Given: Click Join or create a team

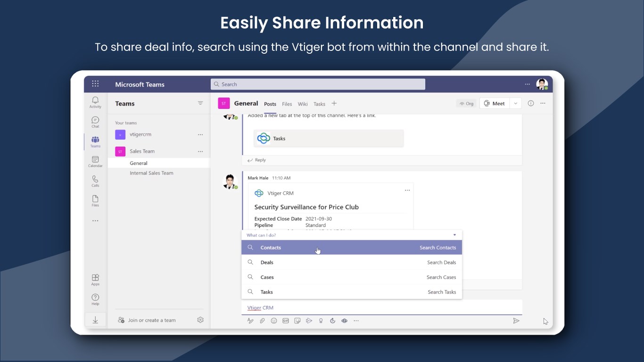Looking at the screenshot, I should pos(147,320).
